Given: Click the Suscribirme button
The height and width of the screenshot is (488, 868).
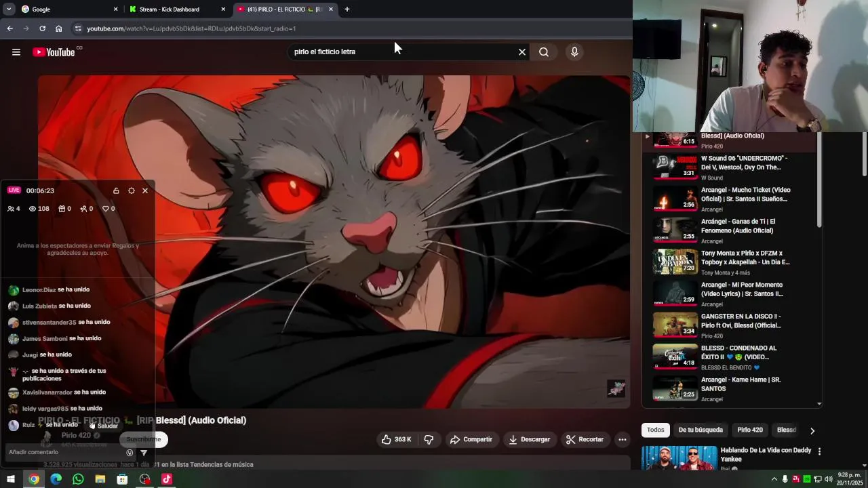Looking at the screenshot, I should pos(144,439).
